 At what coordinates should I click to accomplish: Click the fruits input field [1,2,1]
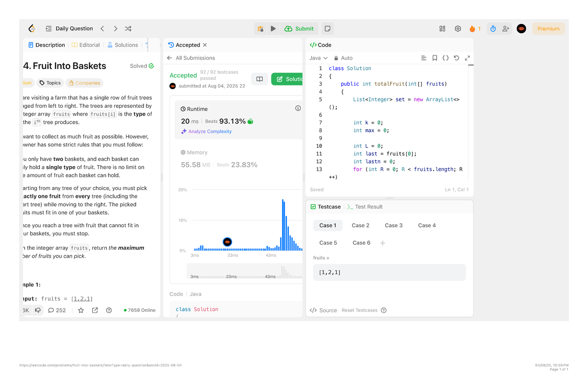point(389,272)
